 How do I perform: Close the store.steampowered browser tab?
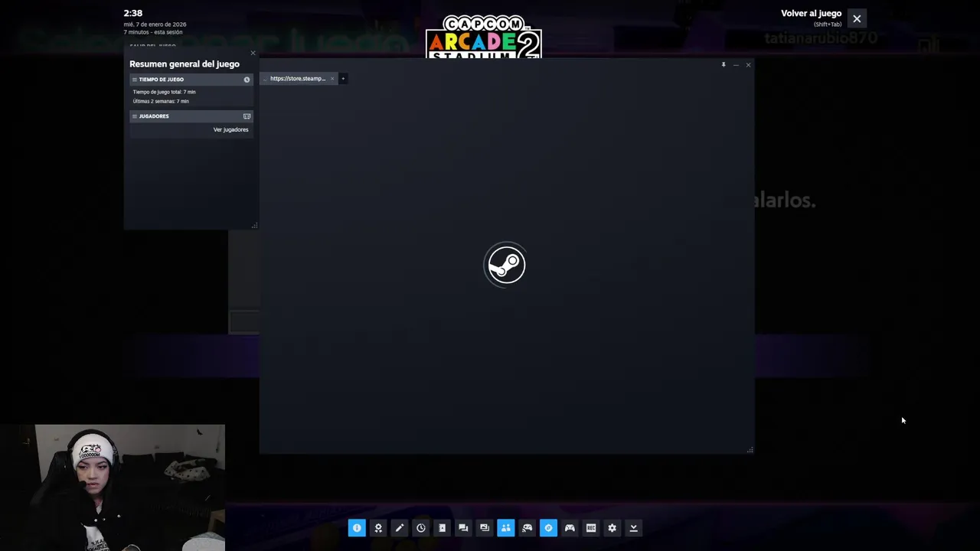click(x=332, y=79)
